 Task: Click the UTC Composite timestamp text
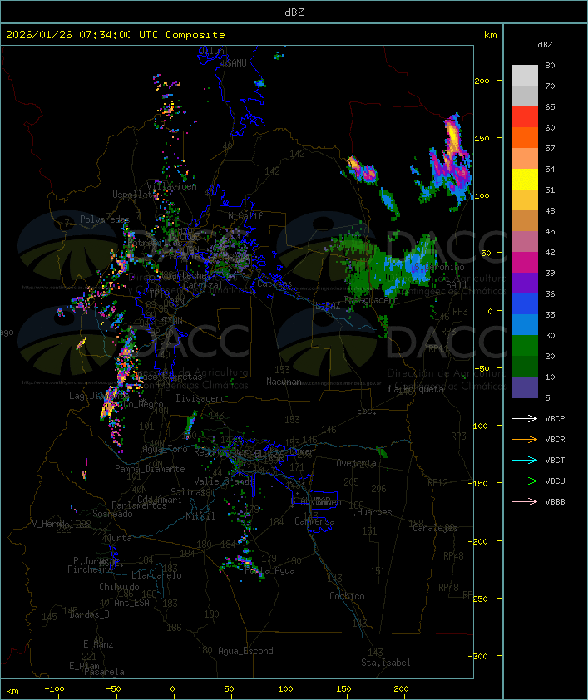pyautogui.click(x=116, y=34)
